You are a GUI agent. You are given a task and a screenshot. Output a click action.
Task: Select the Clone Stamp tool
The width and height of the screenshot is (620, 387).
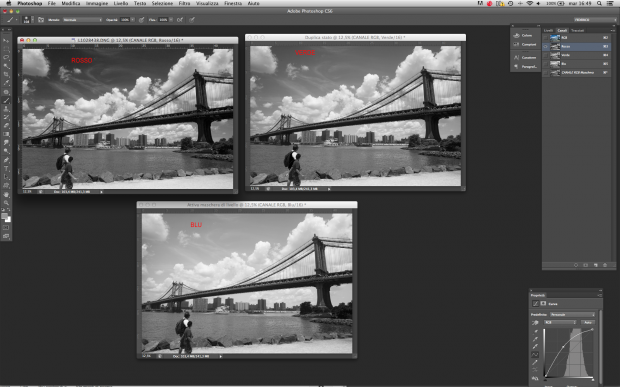point(6,109)
